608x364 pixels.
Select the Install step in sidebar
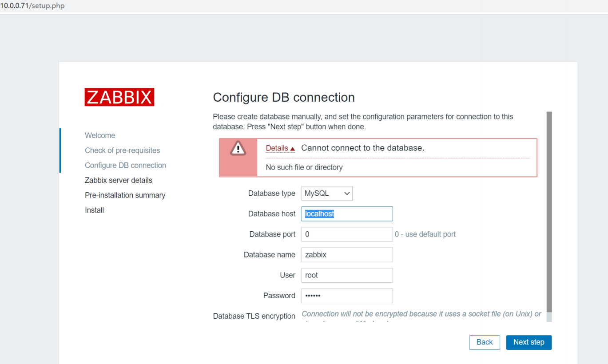click(94, 210)
